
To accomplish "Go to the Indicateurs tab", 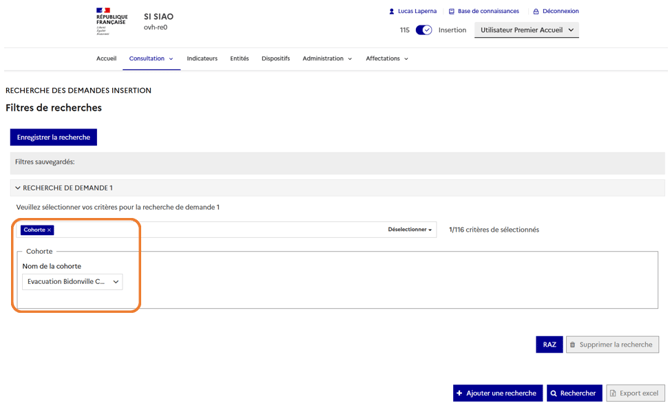I will (202, 59).
